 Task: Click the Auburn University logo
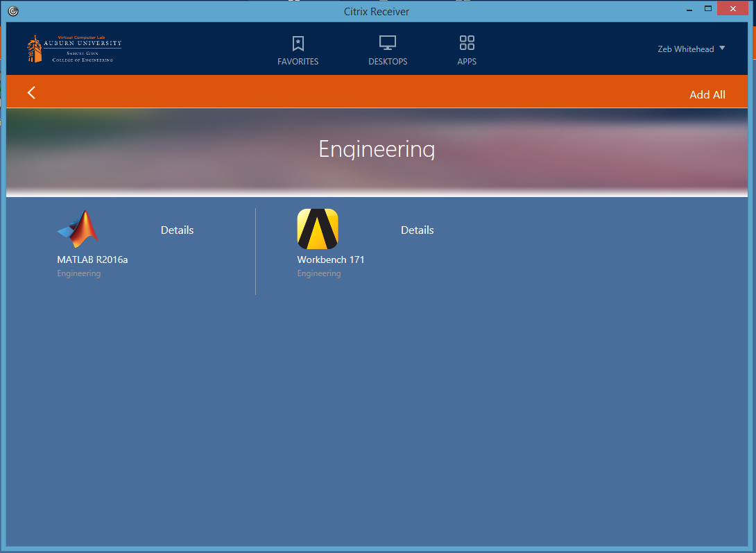74,49
